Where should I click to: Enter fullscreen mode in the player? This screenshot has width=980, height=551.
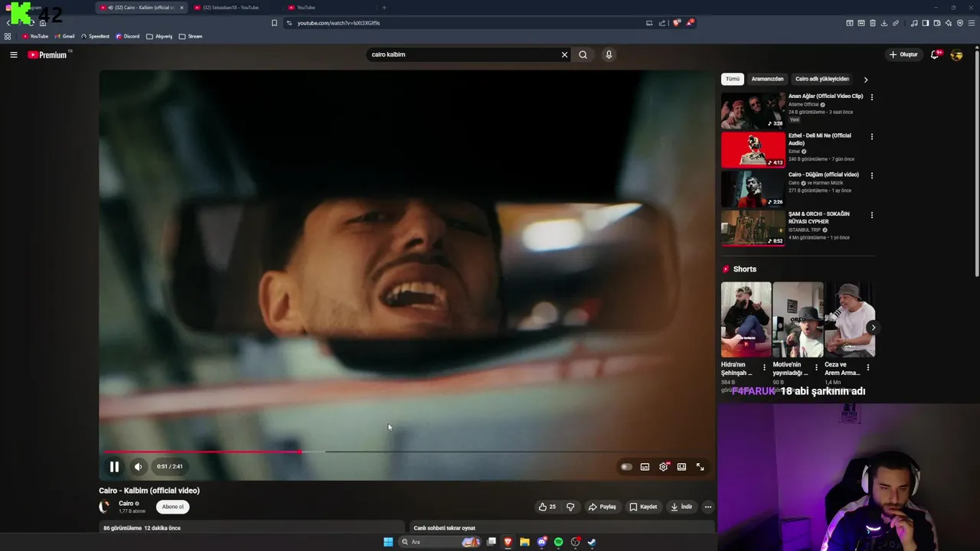click(700, 467)
